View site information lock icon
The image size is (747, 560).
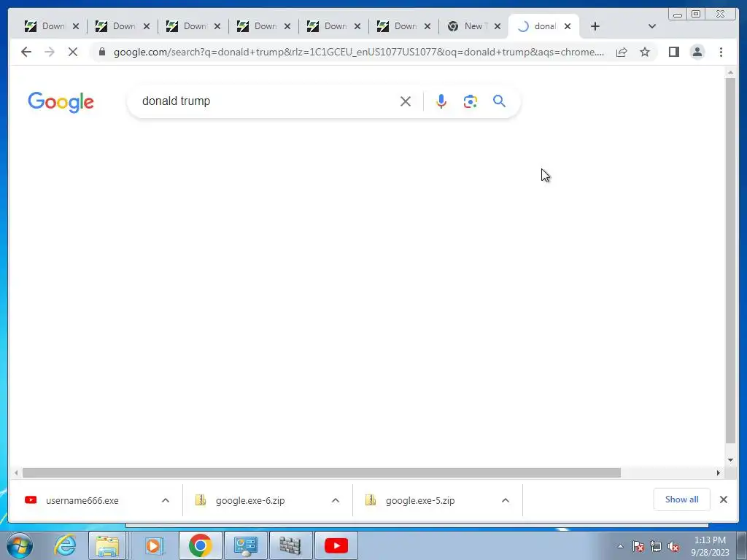point(101,52)
